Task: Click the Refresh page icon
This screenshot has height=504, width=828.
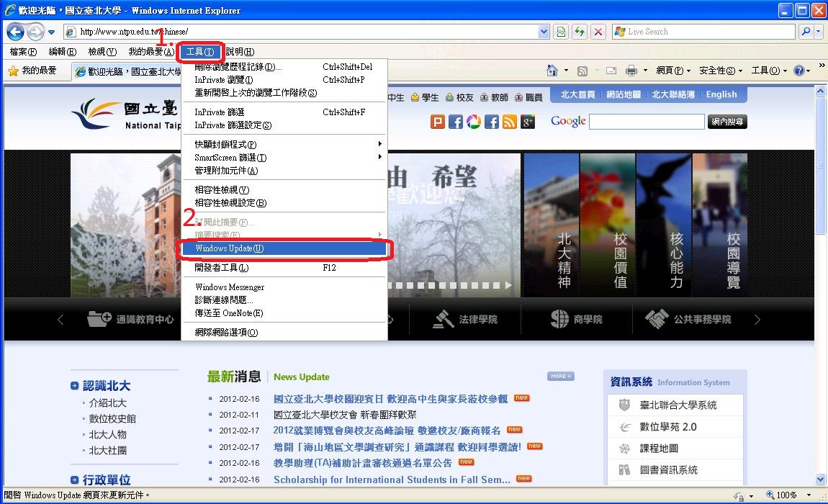Action: pyautogui.click(x=580, y=32)
